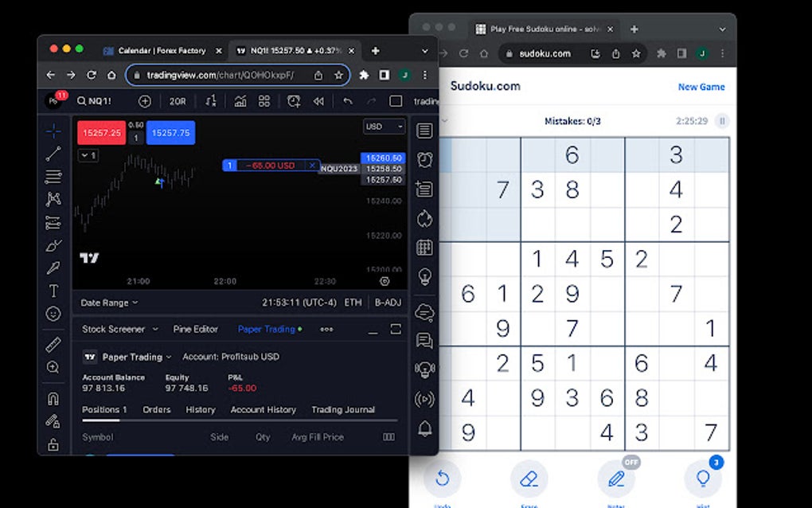The width and height of the screenshot is (812, 508).
Task: Toggle magnet mode in the drawing toolbar
Action: pos(53,399)
